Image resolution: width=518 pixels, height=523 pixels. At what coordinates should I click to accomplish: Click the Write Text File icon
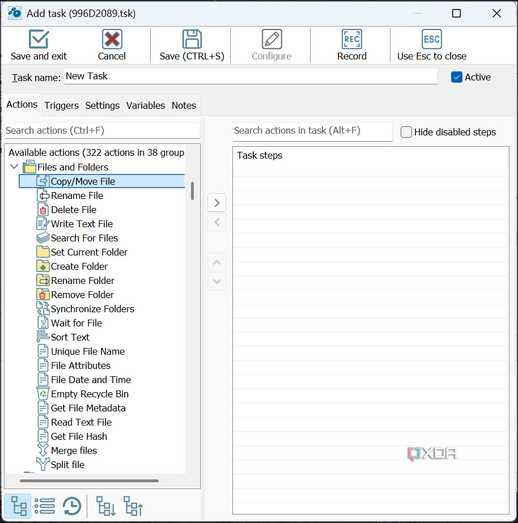(43, 224)
